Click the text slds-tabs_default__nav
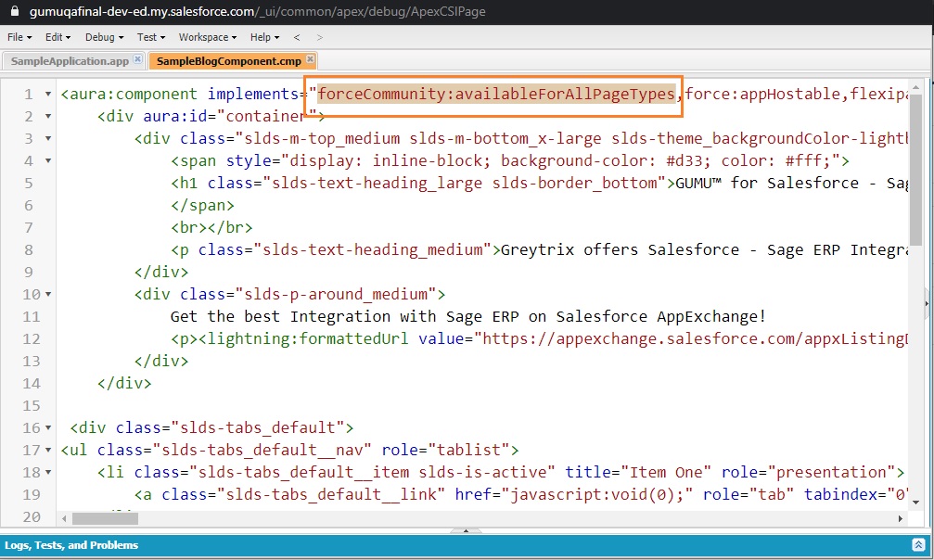The width and height of the screenshot is (934, 560). pyautogui.click(x=262, y=450)
